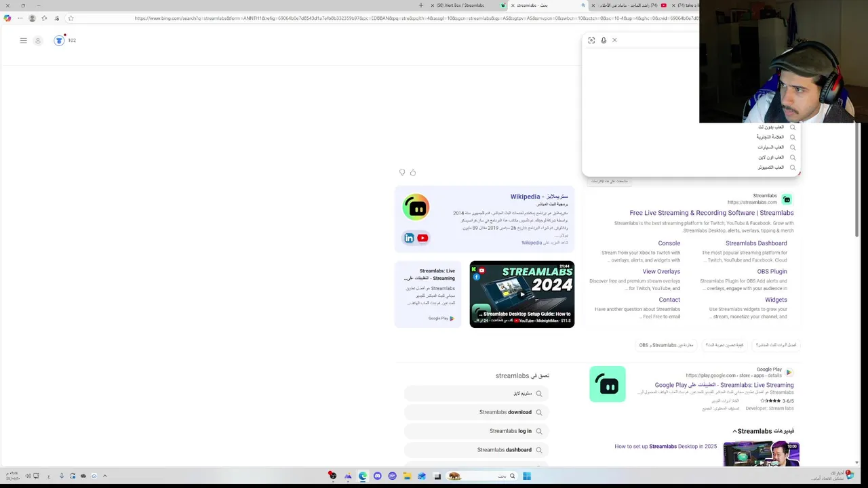Open the Widgets sitelink
The height and width of the screenshot is (488, 868).
click(776, 300)
